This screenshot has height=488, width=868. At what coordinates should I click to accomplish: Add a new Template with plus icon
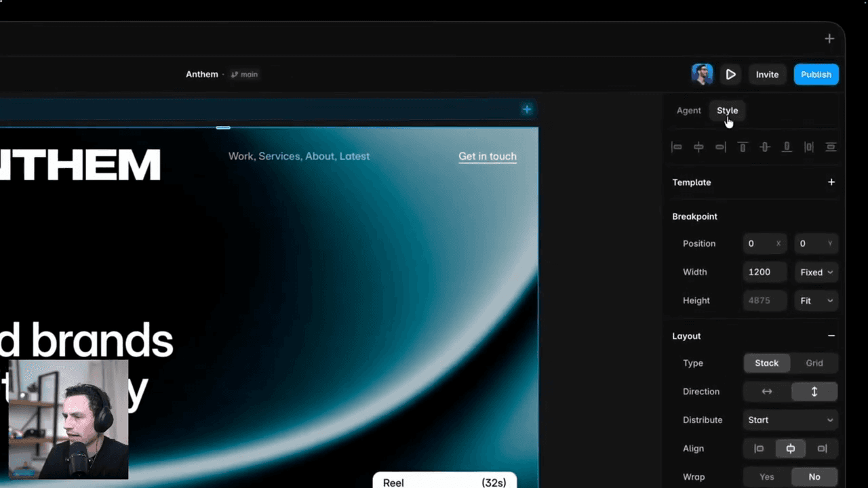831,182
